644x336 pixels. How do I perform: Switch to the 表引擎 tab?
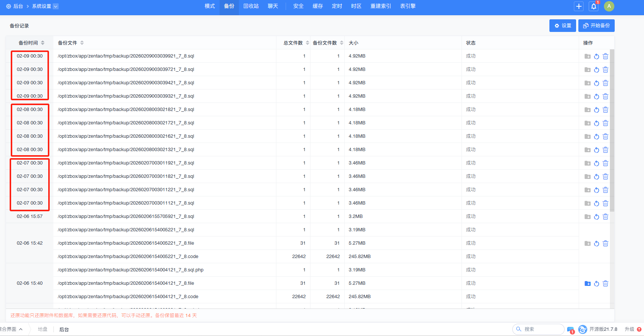[x=408, y=6]
